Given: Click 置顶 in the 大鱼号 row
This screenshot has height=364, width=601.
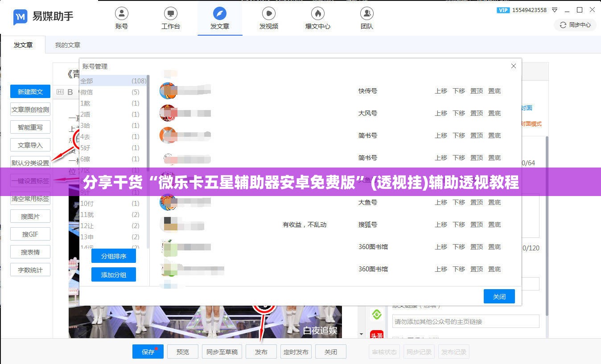Looking at the screenshot, I should click(x=477, y=202).
